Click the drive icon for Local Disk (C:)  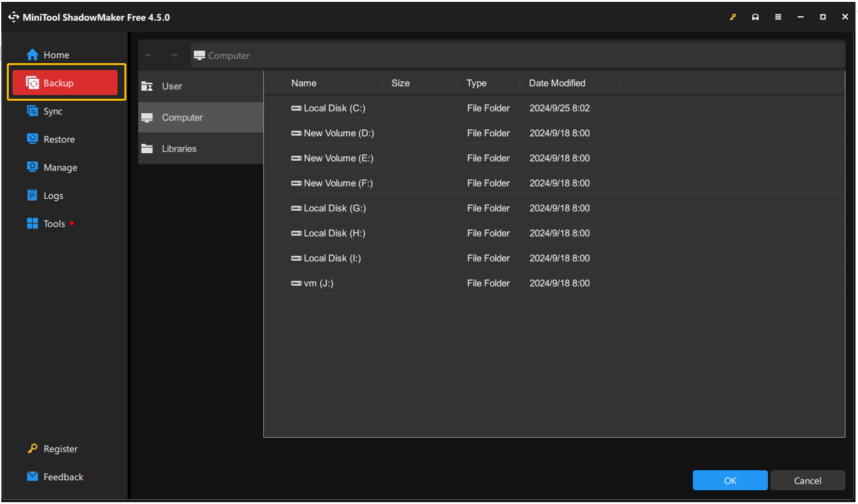(x=296, y=108)
